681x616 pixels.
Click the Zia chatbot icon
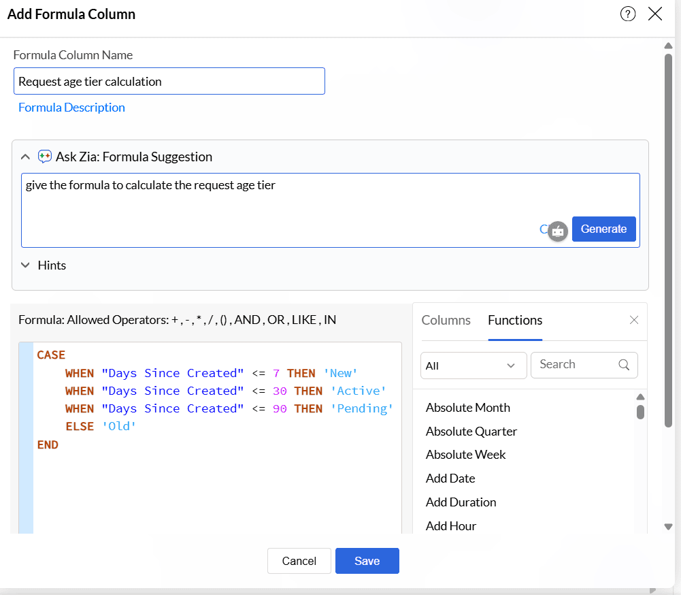click(x=558, y=231)
